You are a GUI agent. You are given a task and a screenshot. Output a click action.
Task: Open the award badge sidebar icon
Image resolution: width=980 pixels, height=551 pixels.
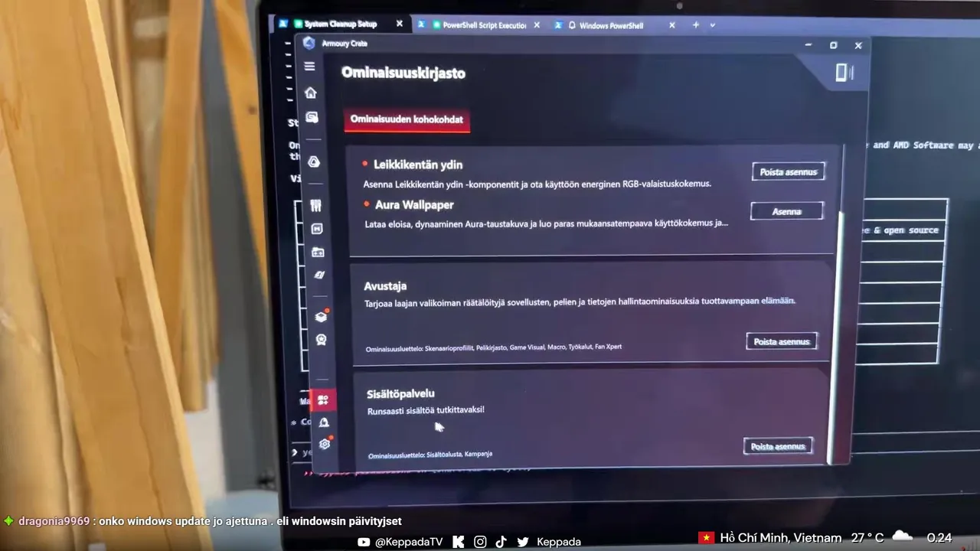pos(322,340)
